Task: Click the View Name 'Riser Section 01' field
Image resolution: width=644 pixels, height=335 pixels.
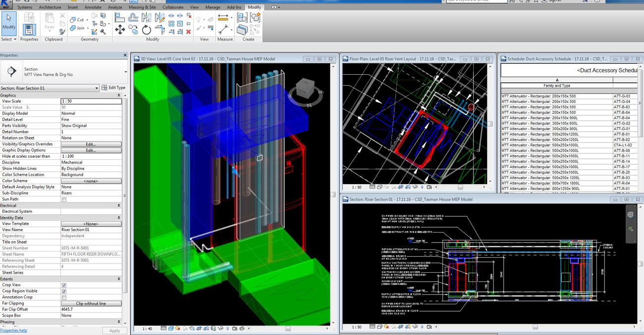Action: point(91,230)
